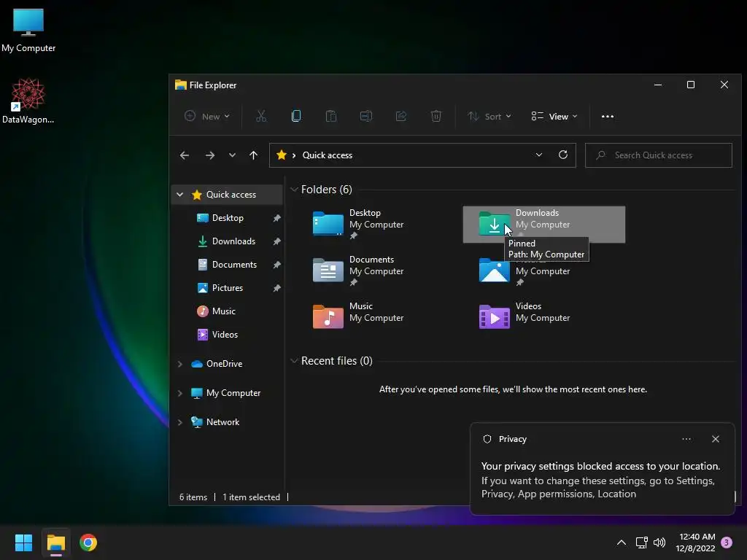Expand Network tree node

pos(179,422)
